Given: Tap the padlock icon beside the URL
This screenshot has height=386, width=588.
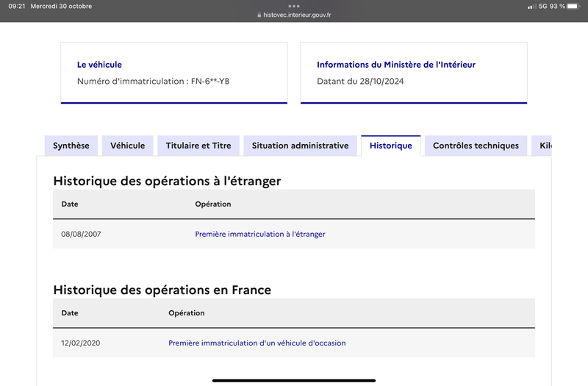Looking at the screenshot, I should [259, 15].
